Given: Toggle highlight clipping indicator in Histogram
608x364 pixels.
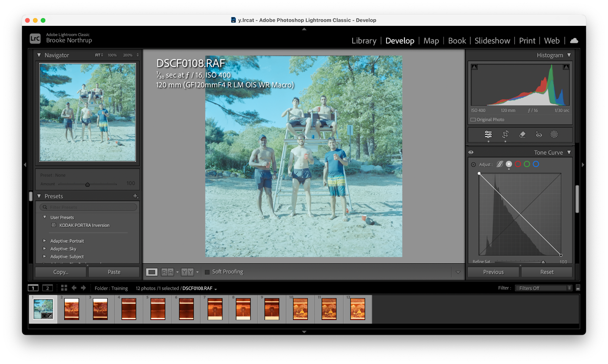Looking at the screenshot, I should [566, 67].
